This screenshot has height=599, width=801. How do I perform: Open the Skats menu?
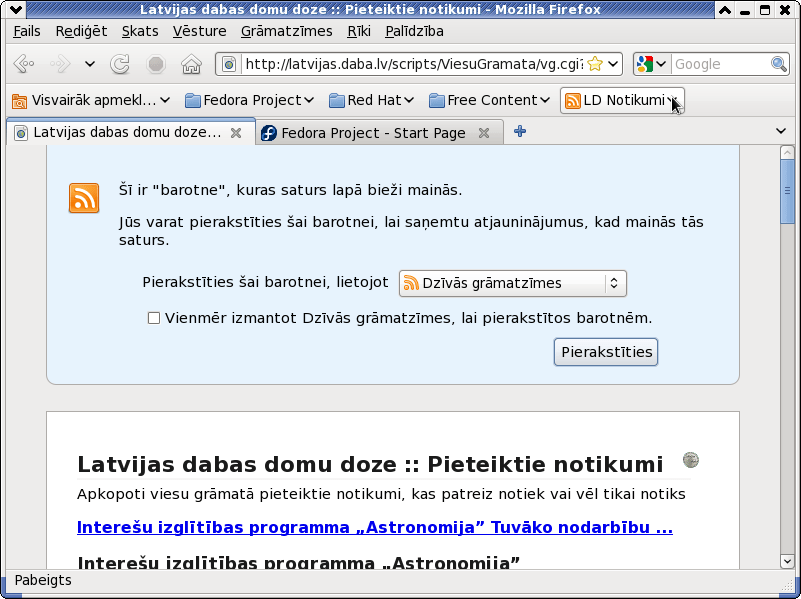(140, 32)
